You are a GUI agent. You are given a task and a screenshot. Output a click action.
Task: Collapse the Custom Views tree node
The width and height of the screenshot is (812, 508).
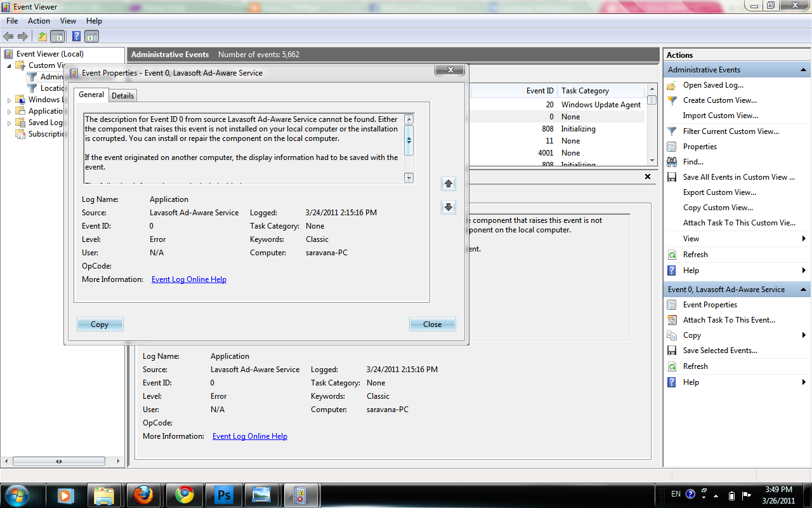(x=10, y=65)
